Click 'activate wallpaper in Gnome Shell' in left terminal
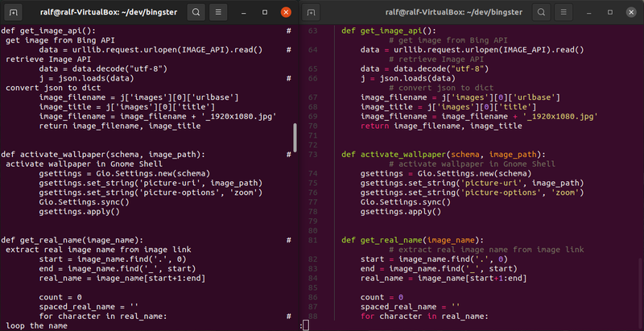The width and height of the screenshot is (644, 331). click(x=85, y=163)
